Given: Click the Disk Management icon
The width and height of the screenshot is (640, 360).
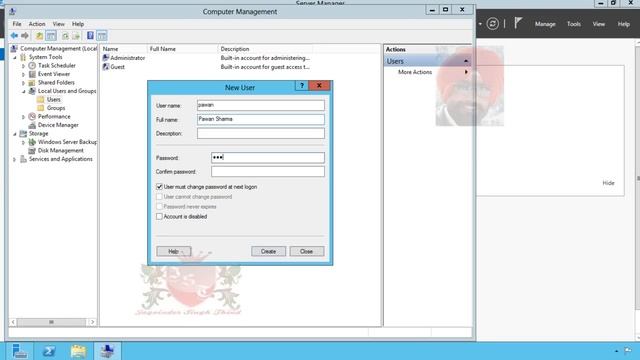Looking at the screenshot, I should (x=32, y=151).
